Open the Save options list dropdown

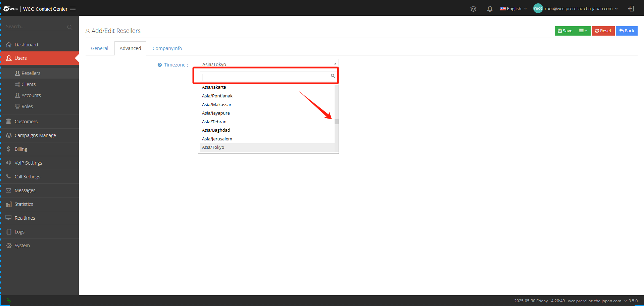point(583,31)
